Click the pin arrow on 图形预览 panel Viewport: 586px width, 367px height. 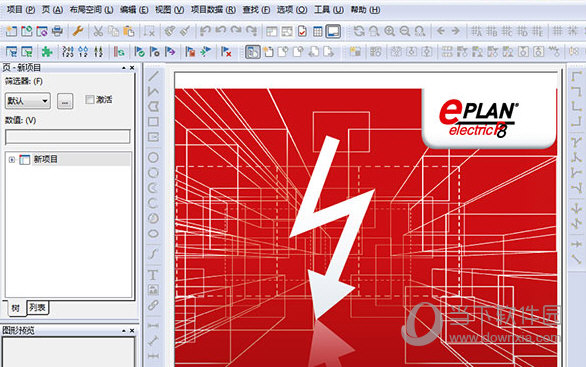(124, 331)
